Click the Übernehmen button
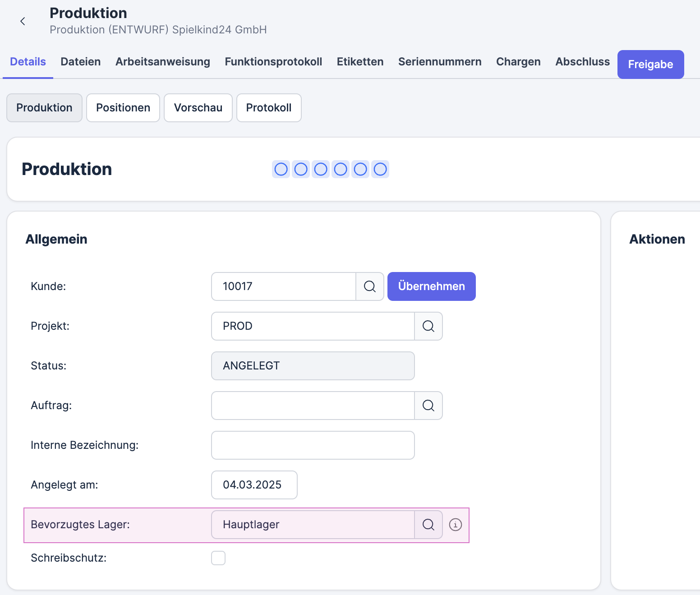Image resolution: width=700 pixels, height=595 pixels. (431, 286)
